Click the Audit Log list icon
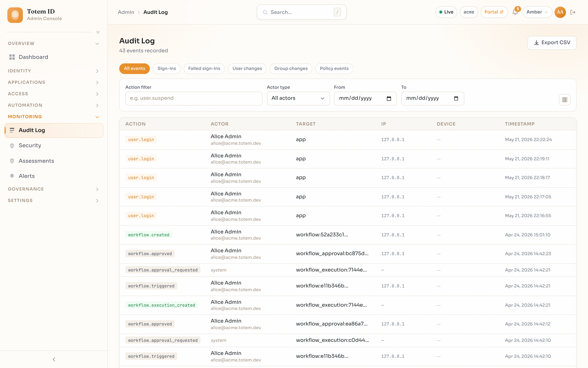This screenshot has height=368, width=588. (x=12, y=130)
